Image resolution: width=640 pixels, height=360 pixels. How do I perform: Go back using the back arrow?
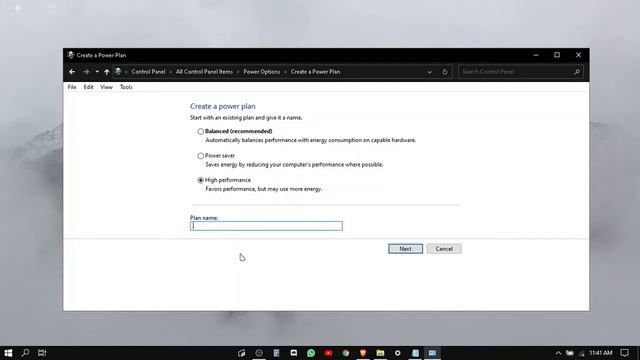(x=72, y=72)
